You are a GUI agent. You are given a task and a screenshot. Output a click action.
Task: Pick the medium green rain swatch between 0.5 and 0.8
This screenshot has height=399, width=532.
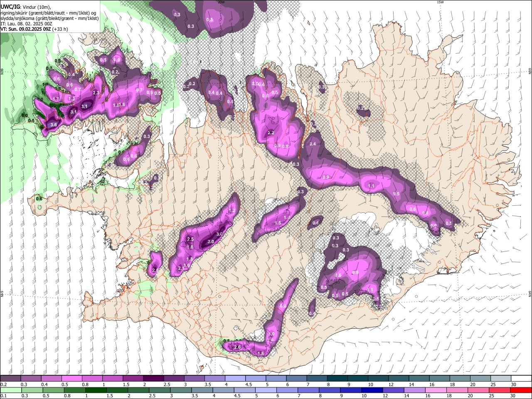tap(54, 390)
